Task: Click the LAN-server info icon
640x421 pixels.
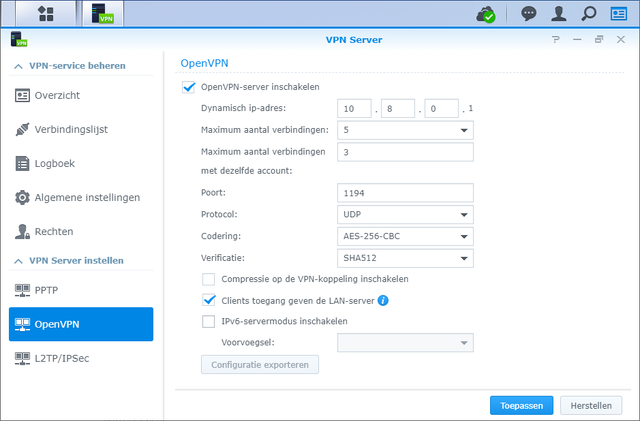Action: 383,301
